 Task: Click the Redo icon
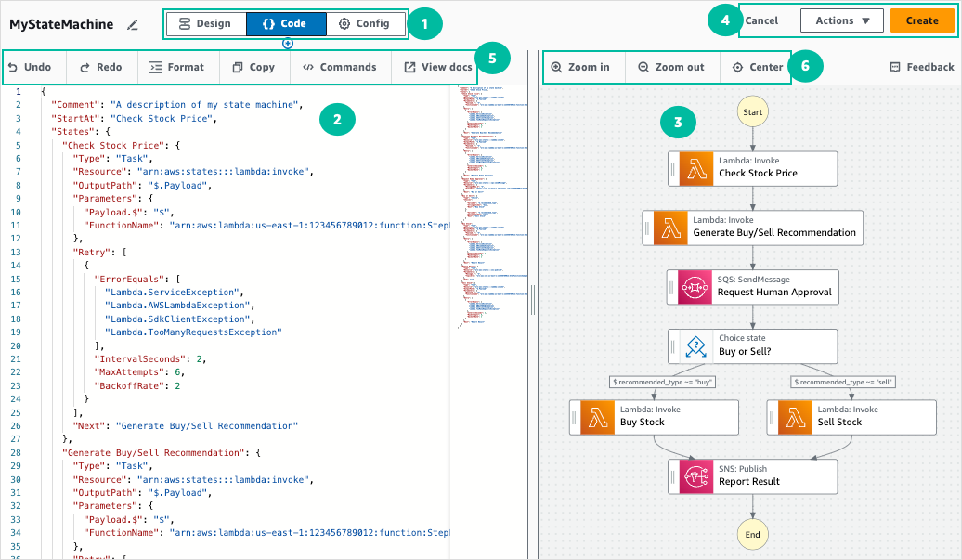(84, 66)
